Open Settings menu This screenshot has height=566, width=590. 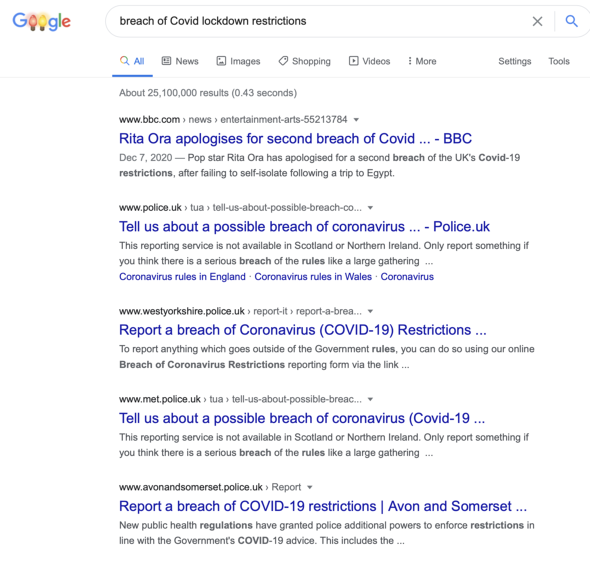[514, 61]
